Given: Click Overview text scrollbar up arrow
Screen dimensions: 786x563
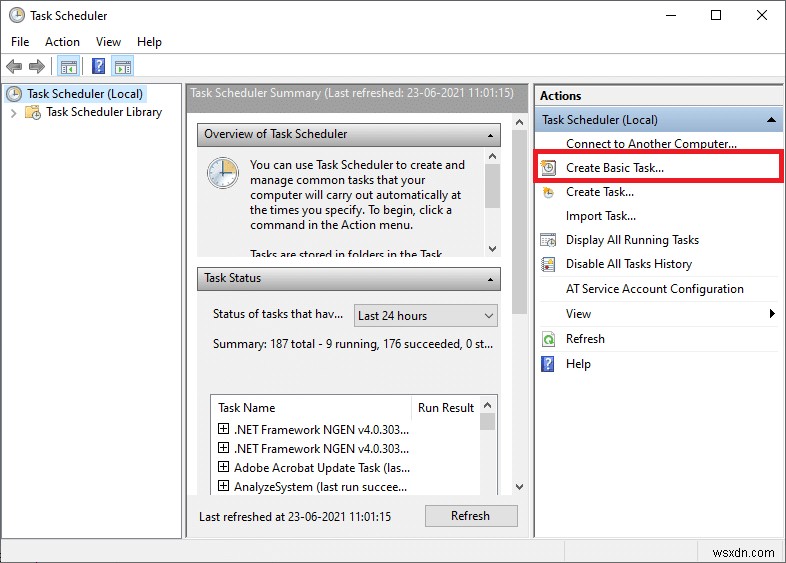Looking at the screenshot, I should pos(492,156).
